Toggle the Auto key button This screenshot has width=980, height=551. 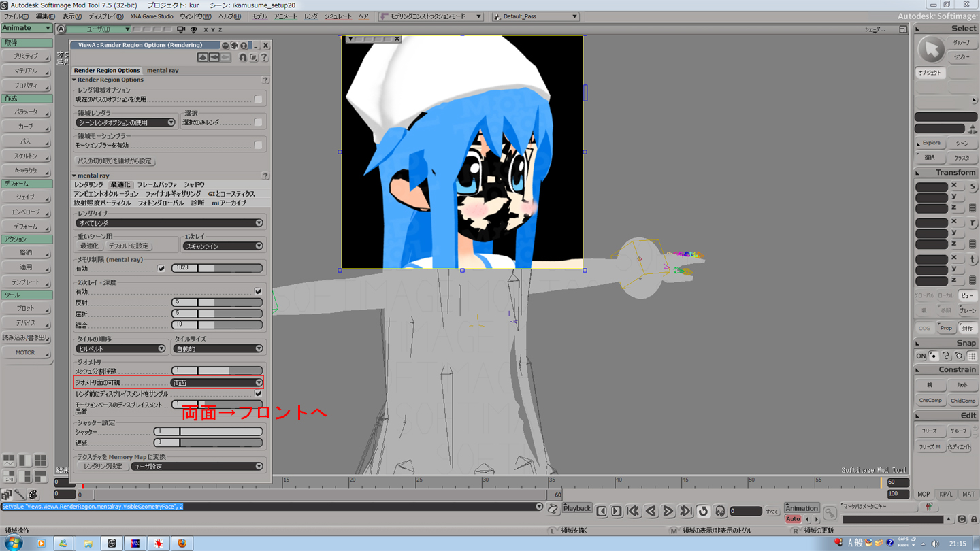tap(793, 519)
